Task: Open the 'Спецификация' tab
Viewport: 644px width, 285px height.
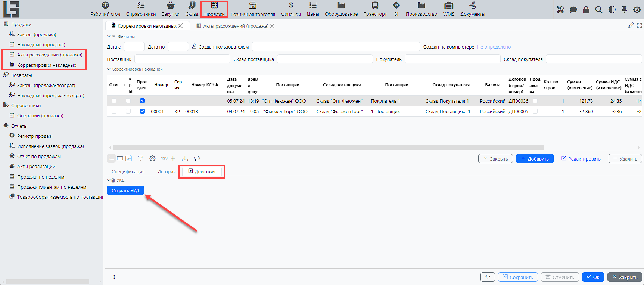Action: 128,171
